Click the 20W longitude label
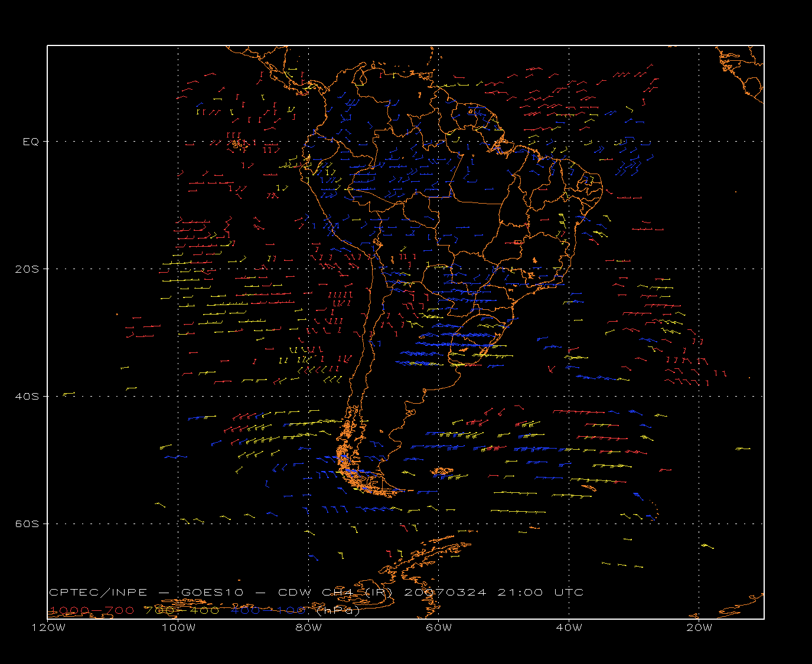812x664 pixels. [x=699, y=627]
